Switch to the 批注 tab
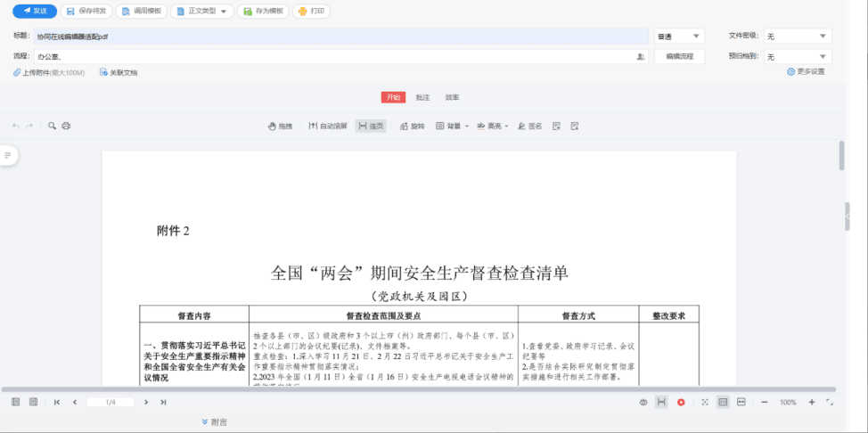The width and height of the screenshot is (868, 433). point(423,97)
